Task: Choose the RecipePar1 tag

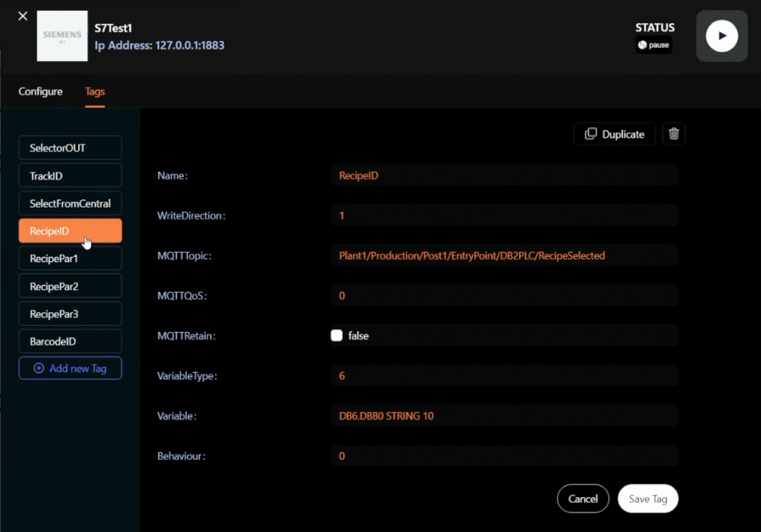Action: (x=70, y=259)
